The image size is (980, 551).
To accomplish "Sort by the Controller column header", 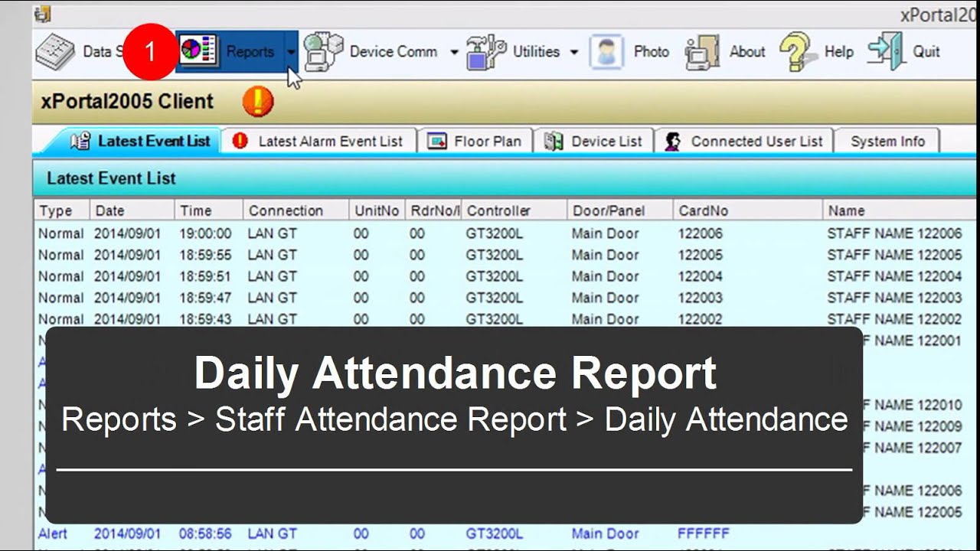I will tap(514, 210).
